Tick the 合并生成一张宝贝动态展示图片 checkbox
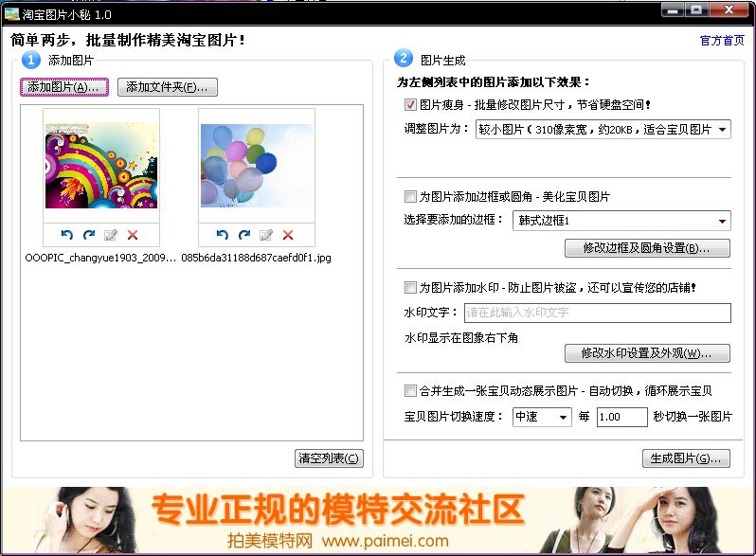Image resolution: width=756 pixels, height=556 pixels. pyautogui.click(x=410, y=390)
